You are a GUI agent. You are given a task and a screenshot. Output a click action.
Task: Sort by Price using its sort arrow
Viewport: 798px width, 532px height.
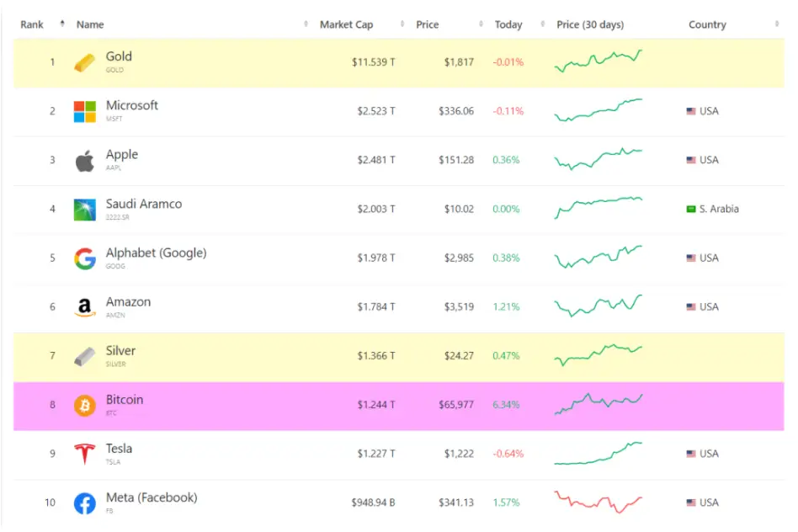tap(481, 24)
